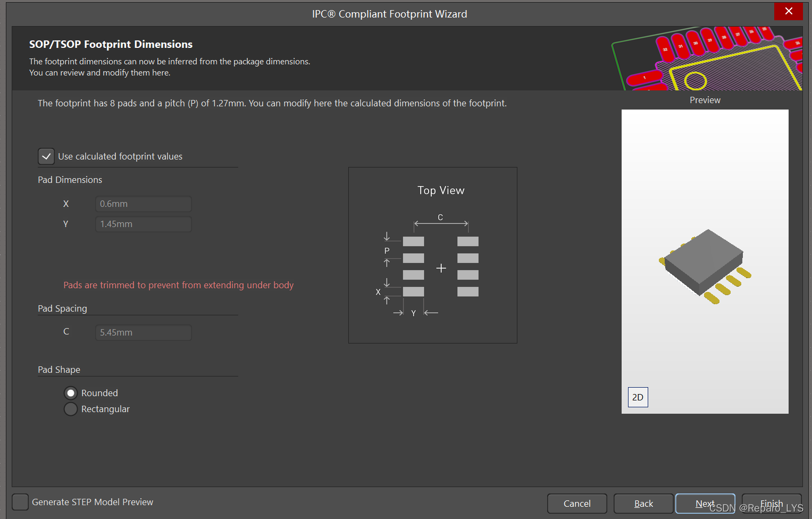Go Back to previous wizard page
This screenshot has height=519, width=812.
pos(643,504)
